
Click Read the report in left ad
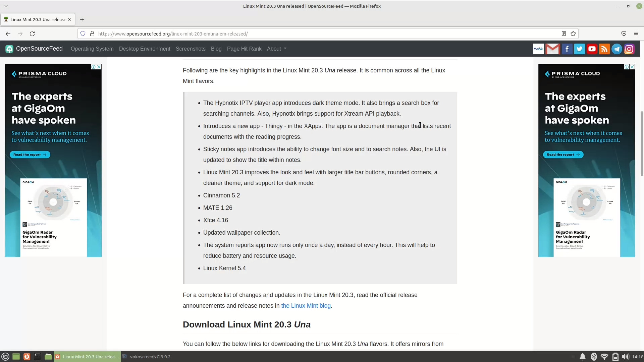click(x=30, y=155)
